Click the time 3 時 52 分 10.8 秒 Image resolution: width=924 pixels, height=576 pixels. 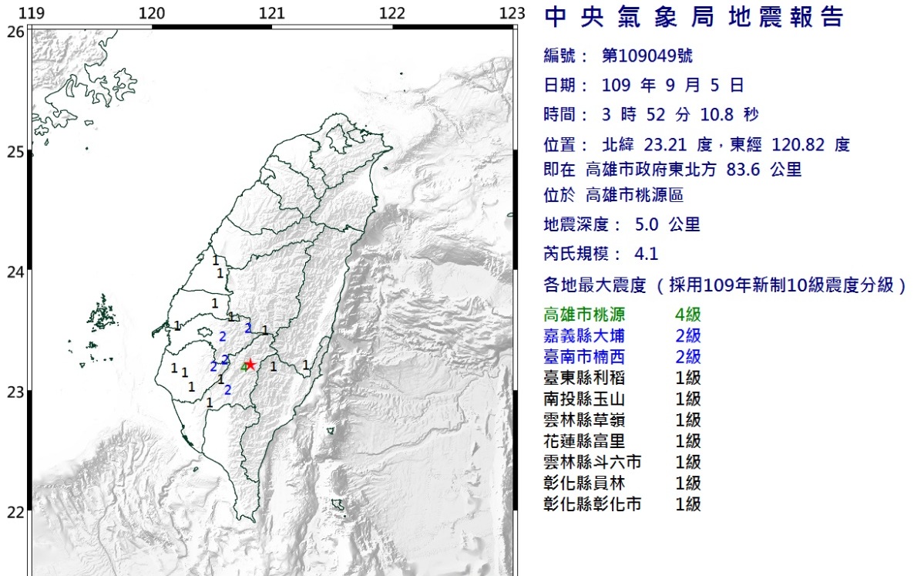[680, 114]
